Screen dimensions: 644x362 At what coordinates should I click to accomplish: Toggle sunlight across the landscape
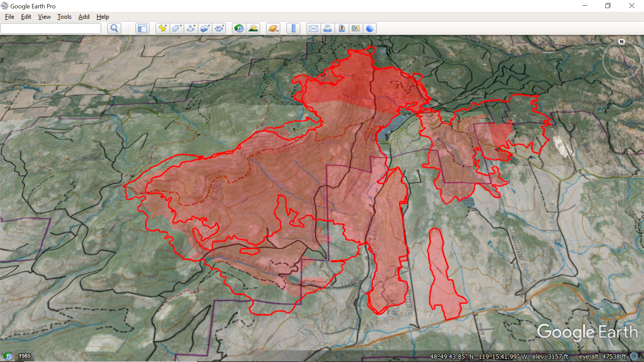point(253,28)
